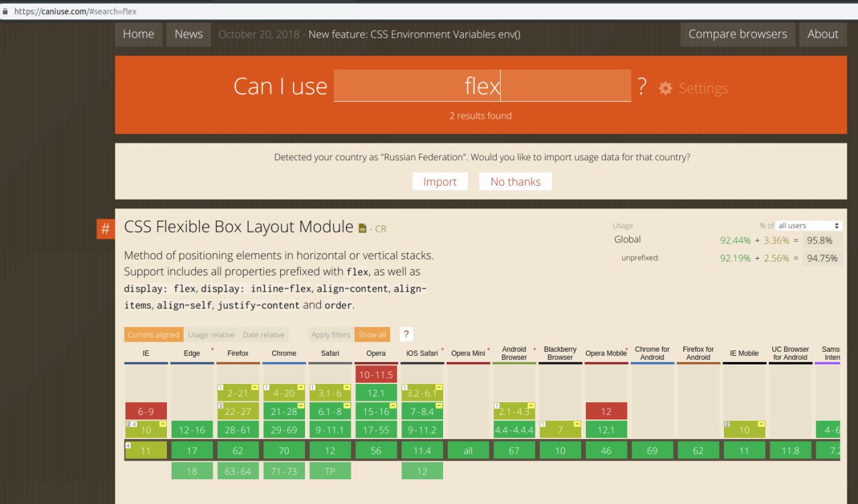Click the Edge column header

pyautogui.click(x=192, y=353)
